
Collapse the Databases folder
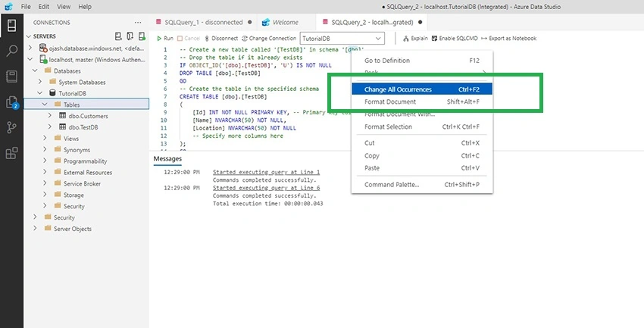[x=35, y=70]
